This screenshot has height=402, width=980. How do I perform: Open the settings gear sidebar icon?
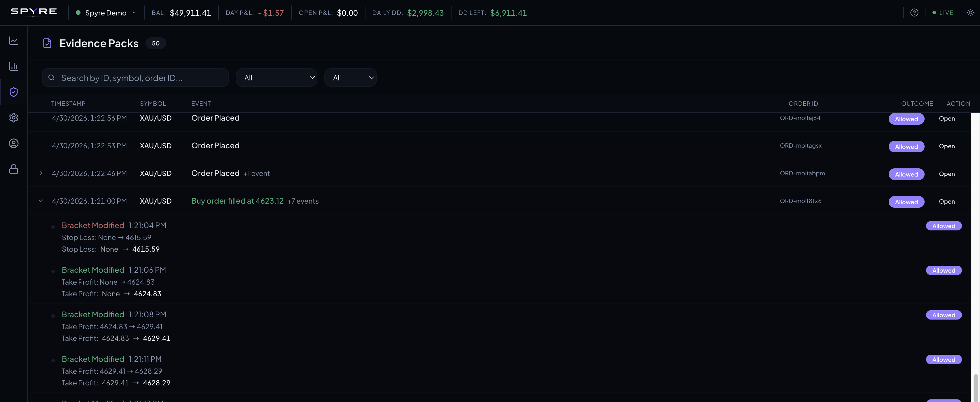click(14, 118)
